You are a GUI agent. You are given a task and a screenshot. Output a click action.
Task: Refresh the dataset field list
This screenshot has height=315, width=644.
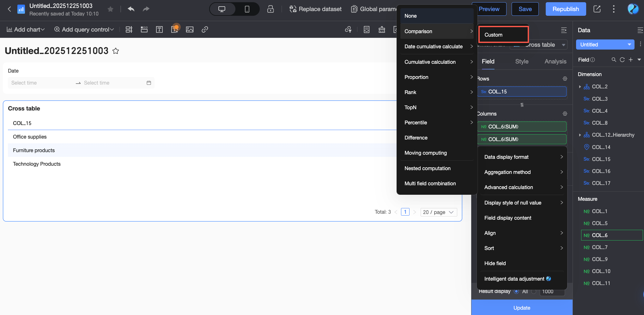622,60
